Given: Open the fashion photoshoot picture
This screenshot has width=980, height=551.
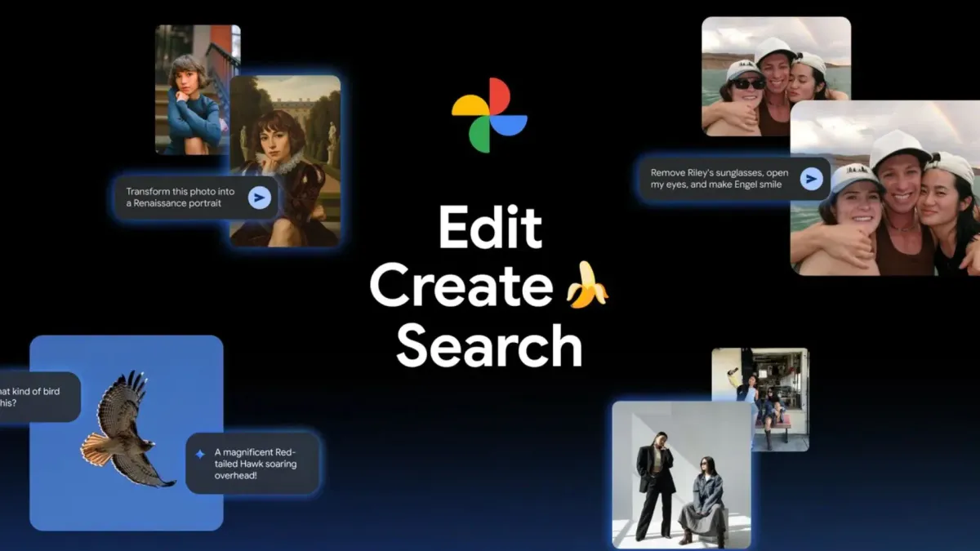Looking at the screenshot, I should (x=682, y=478).
